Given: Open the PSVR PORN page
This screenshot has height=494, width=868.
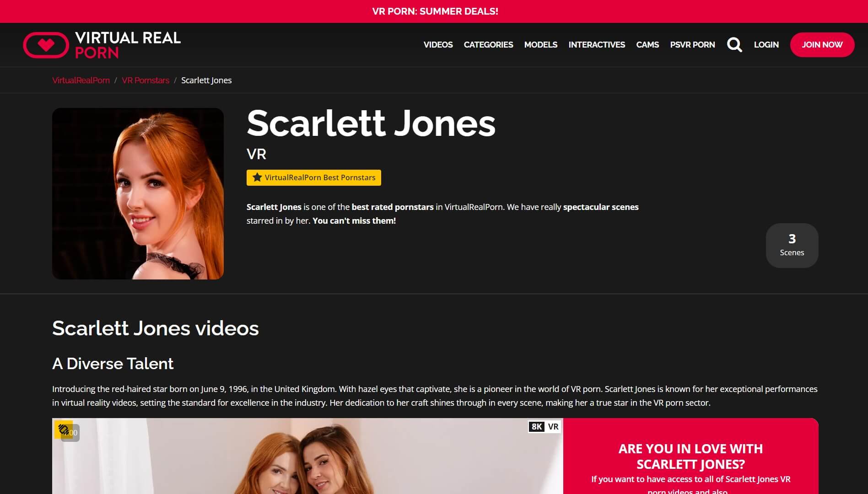Looking at the screenshot, I should [x=692, y=45].
